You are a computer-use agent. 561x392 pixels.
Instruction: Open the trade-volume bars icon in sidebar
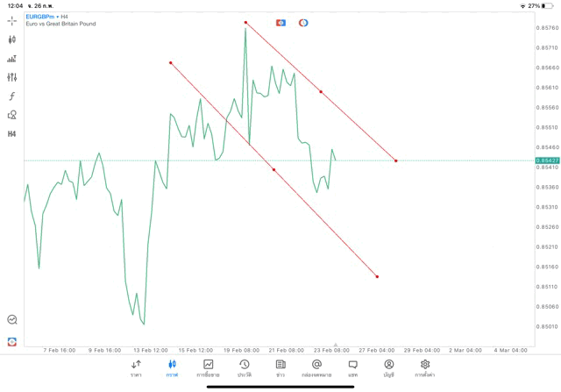11,59
